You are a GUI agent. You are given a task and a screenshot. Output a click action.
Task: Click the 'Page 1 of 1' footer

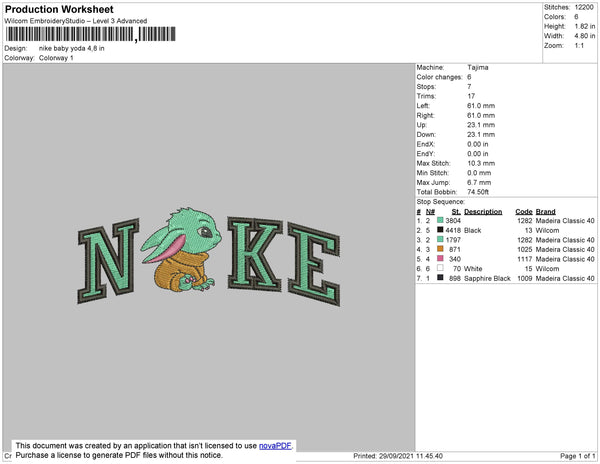[578, 456]
